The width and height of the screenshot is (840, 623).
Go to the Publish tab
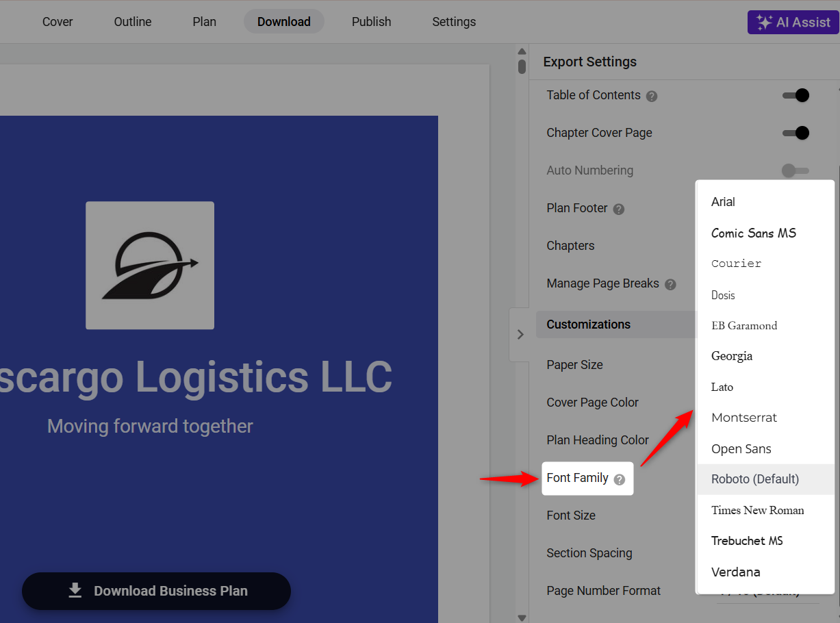tap(372, 22)
